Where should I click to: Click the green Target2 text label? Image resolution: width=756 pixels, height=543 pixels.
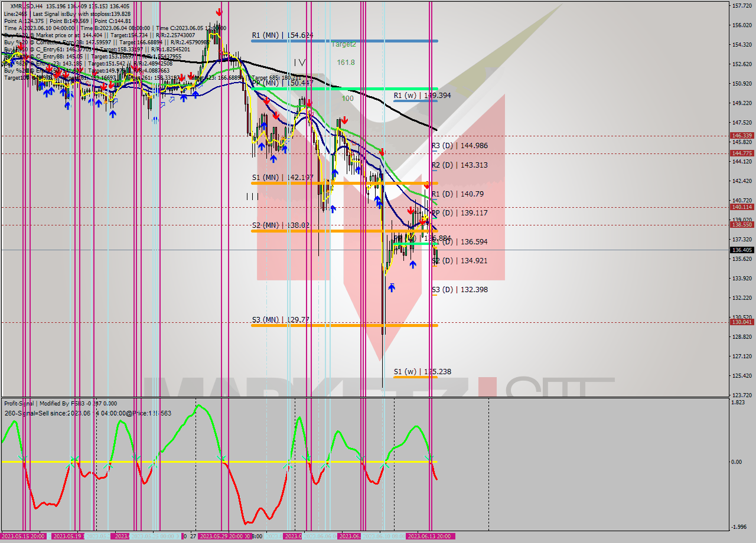(343, 44)
